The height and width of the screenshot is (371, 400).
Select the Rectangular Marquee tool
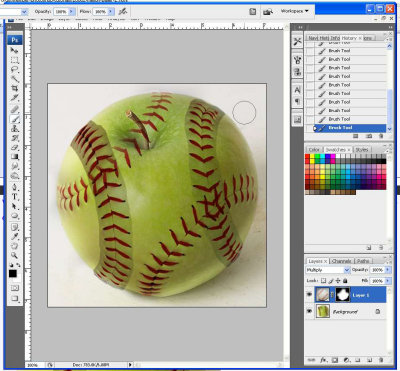pos(14,60)
